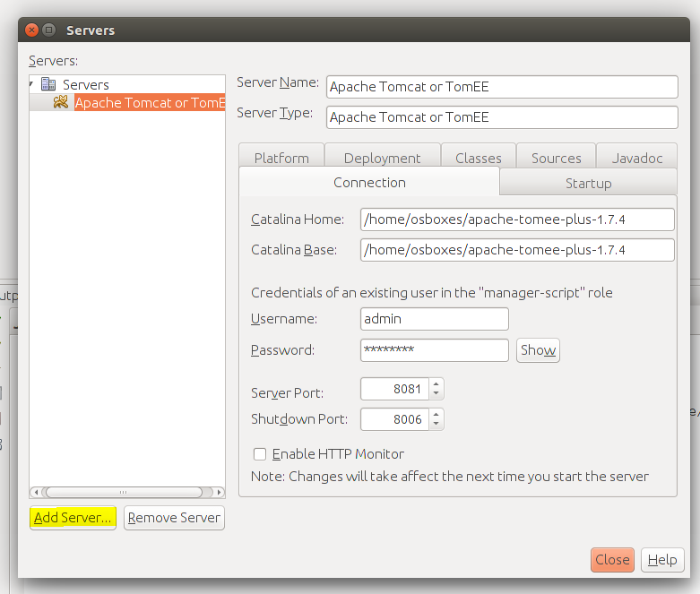Close the Servers dialog with Close button
The image size is (700, 594).
tap(612, 560)
